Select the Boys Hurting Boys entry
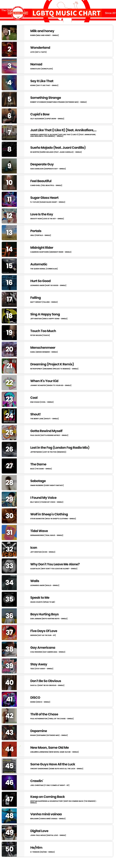 45,614
